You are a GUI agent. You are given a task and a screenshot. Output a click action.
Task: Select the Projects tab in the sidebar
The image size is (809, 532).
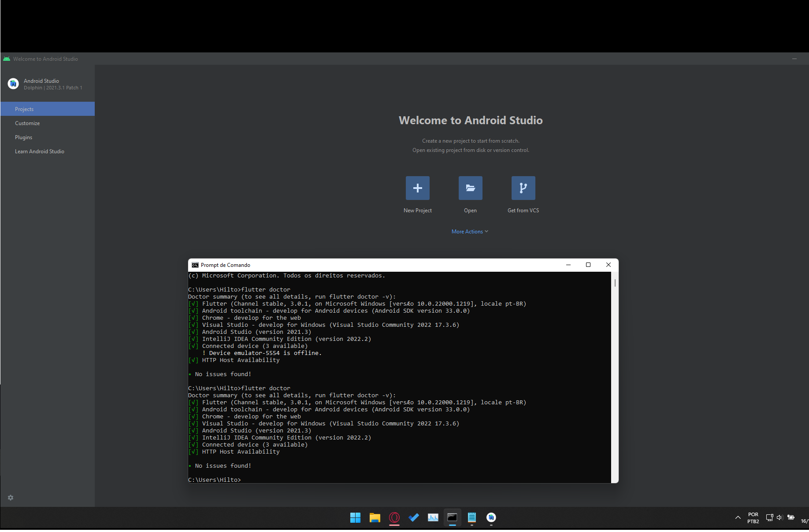pos(48,109)
